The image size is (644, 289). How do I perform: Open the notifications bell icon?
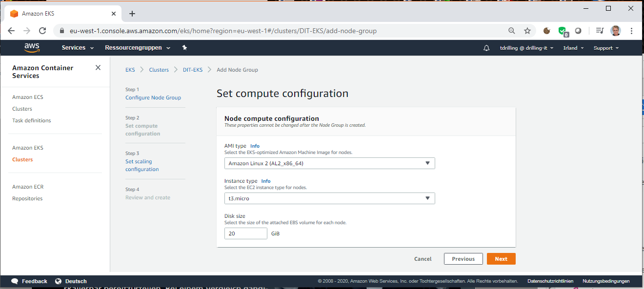click(x=486, y=48)
